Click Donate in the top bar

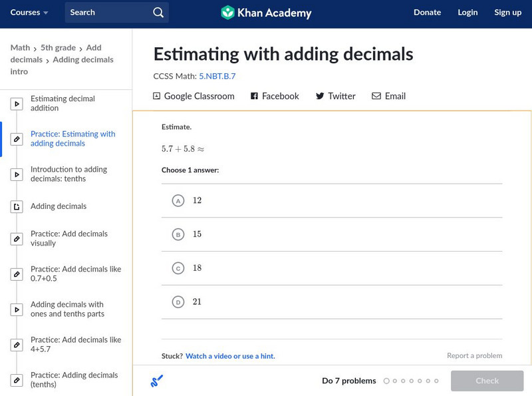click(x=427, y=13)
